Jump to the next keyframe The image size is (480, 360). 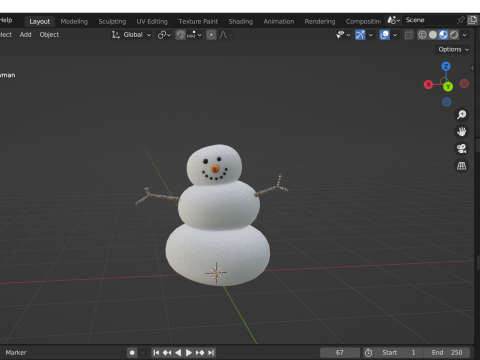(200, 353)
